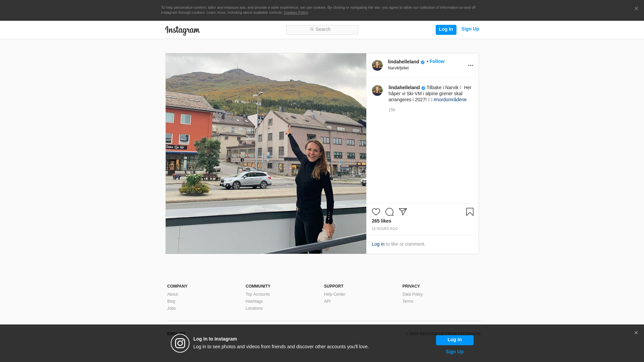Open the #nordområdene hashtag
Viewport: 644px width, 362px height.
[450, 100]
